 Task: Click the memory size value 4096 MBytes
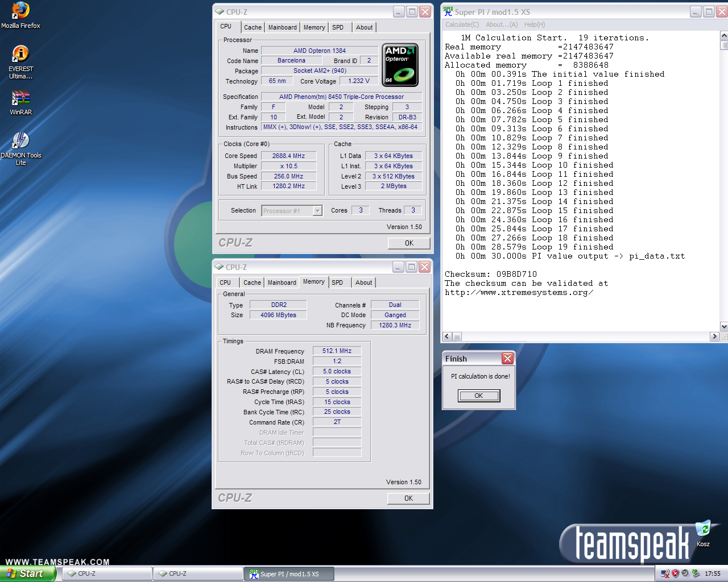[x=278, y=315]
